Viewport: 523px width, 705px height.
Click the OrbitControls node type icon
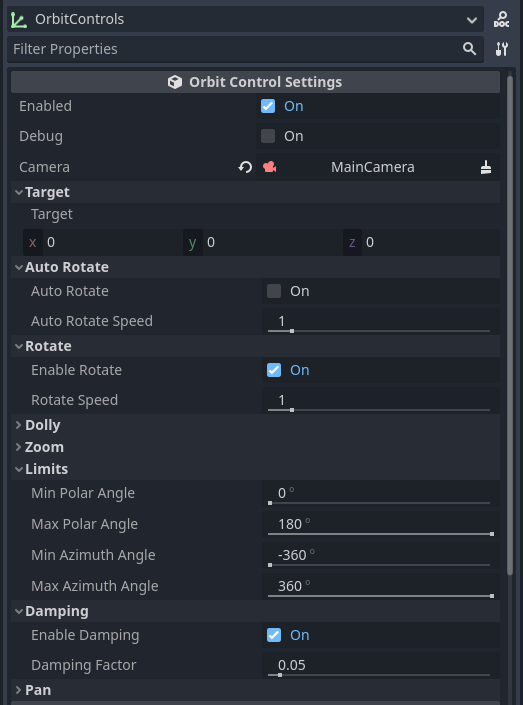point(19,20)
